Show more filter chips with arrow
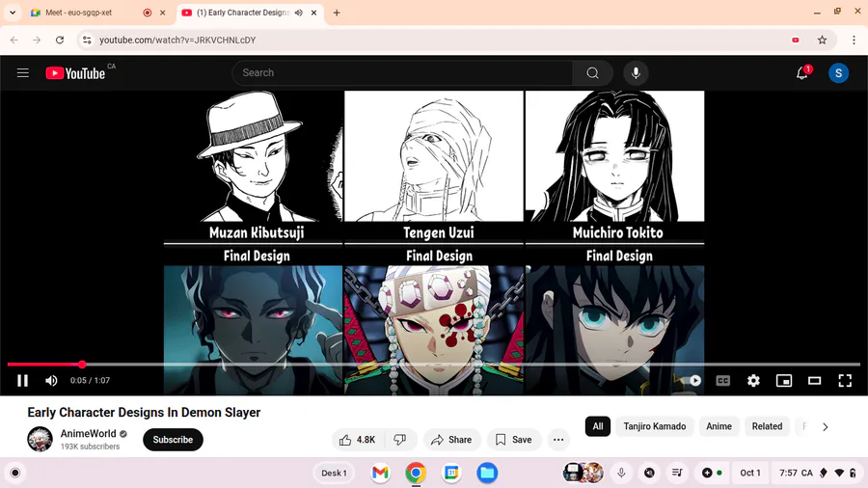The image size is (868, 488). coord(825,426)
